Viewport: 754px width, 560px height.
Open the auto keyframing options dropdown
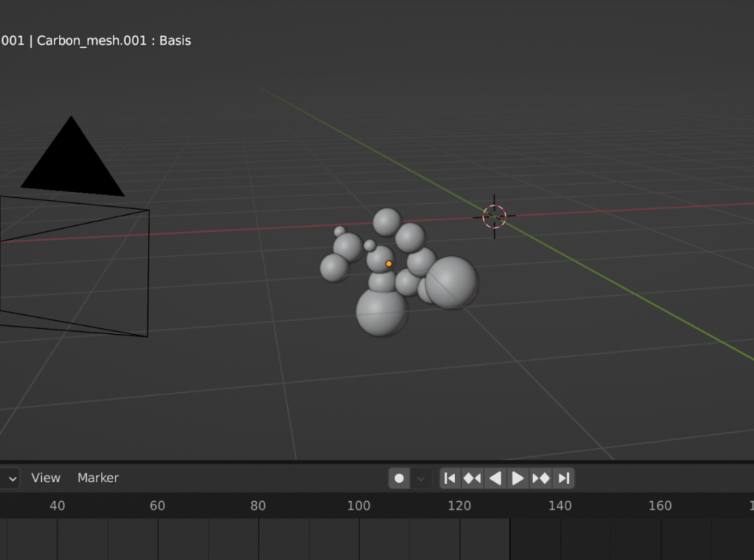tap(420, 478)
